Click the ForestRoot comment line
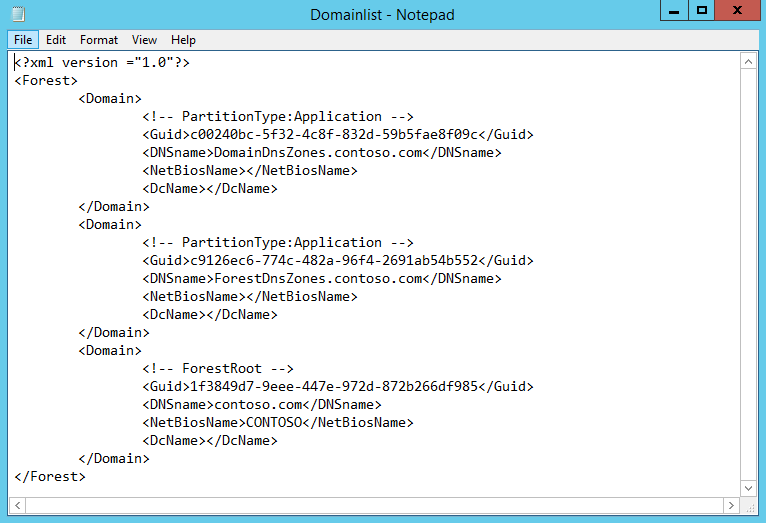766x523 pixels. [x=218, y=368]
